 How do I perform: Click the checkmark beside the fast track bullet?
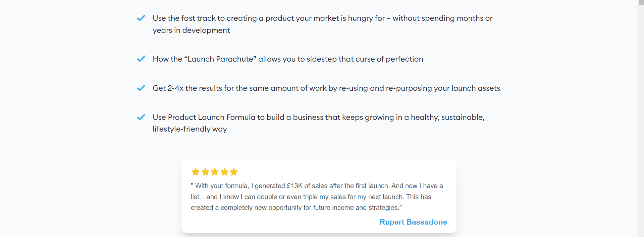tap(141, 18)
